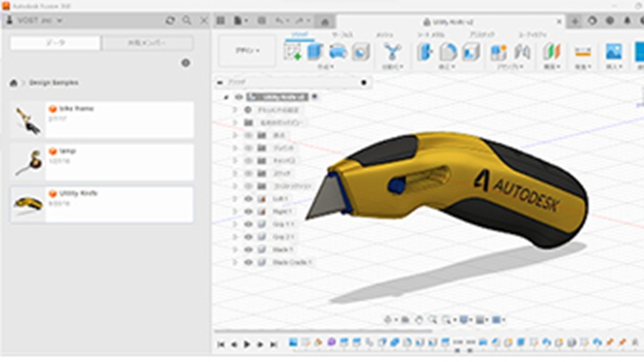
Task: Click the Home tab icon
Action: [324, 21]
